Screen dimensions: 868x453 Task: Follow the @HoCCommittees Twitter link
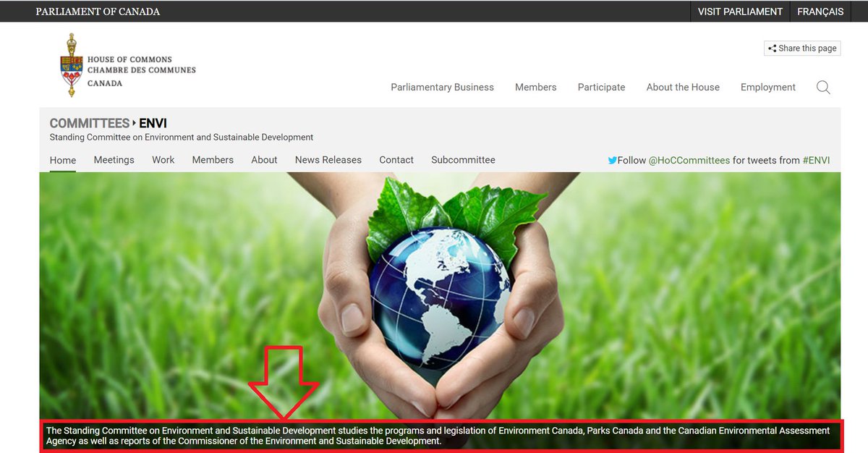point(689,161)
